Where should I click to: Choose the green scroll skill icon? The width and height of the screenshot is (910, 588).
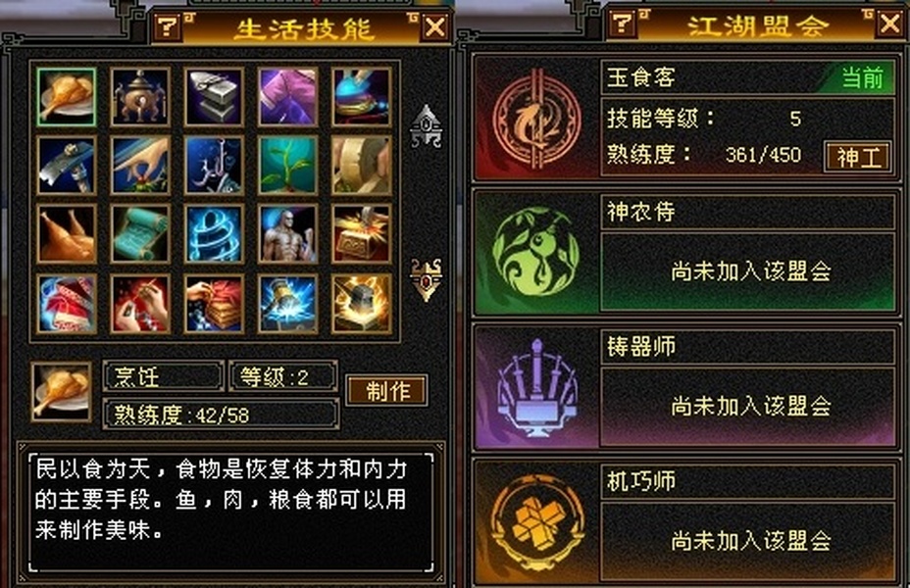[x=140, y=233]
